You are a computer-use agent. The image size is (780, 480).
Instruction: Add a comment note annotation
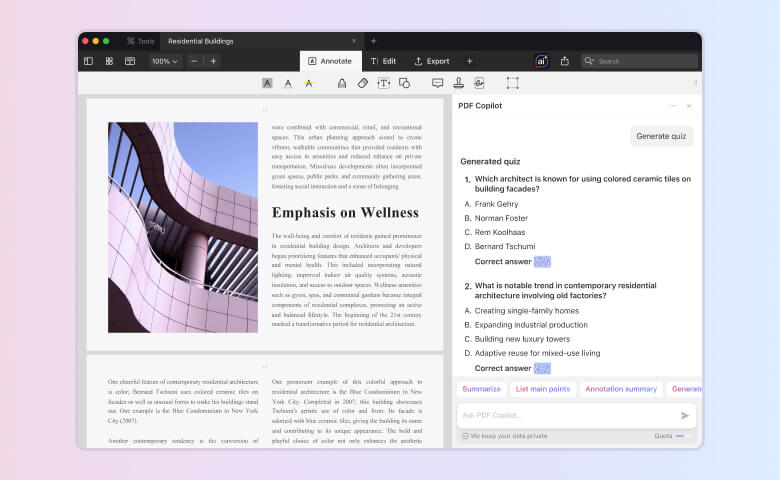pyautogui.click(x=437, y=83)
